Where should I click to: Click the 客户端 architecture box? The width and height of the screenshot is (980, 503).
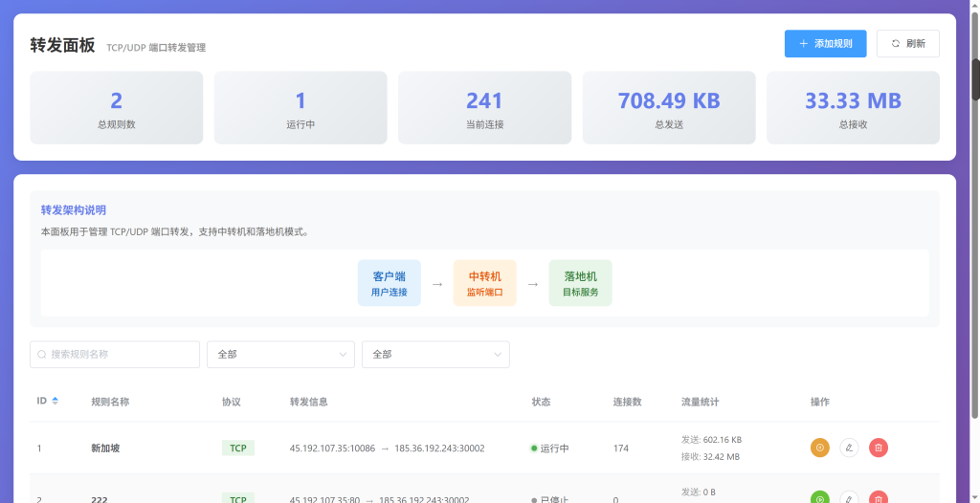tap(389, 283)
